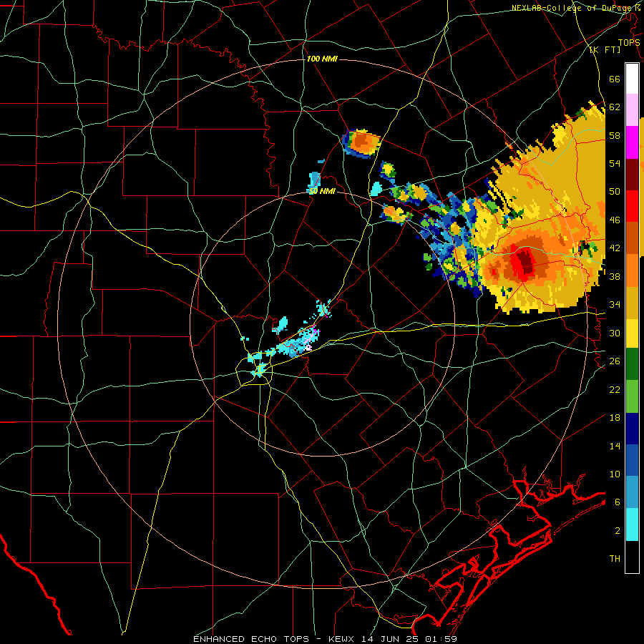Click the light blue 6-10 kft legend swatch

coord(632,492)
